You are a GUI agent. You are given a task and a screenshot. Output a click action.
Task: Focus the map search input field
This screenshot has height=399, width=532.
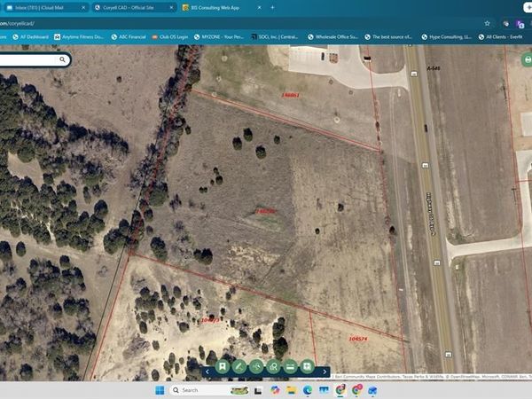point(29,59)
